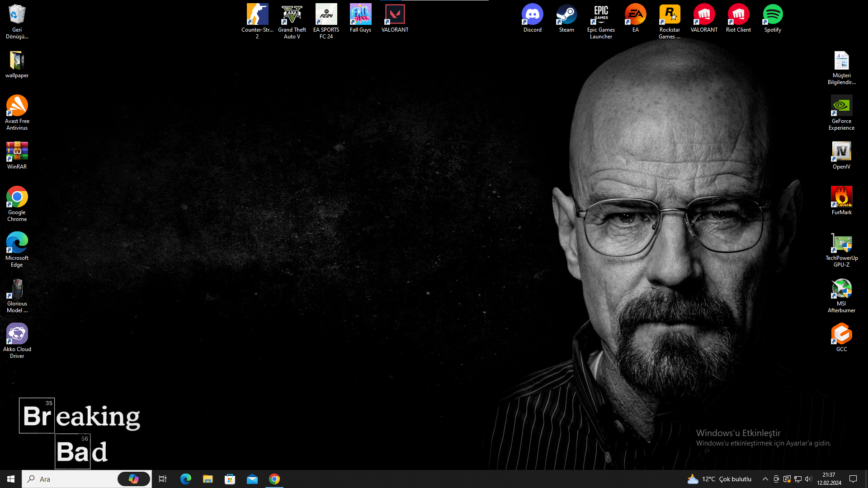This screenshot has height=488, width=868.
Task: Expand hidden system tray icons chevron
Action: point(765,479)
